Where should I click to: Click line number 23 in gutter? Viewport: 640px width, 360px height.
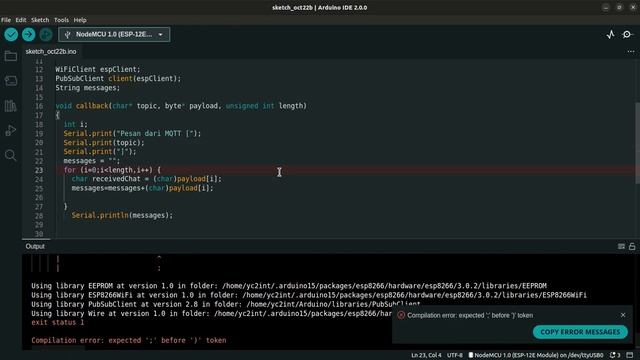pos(39,170)
